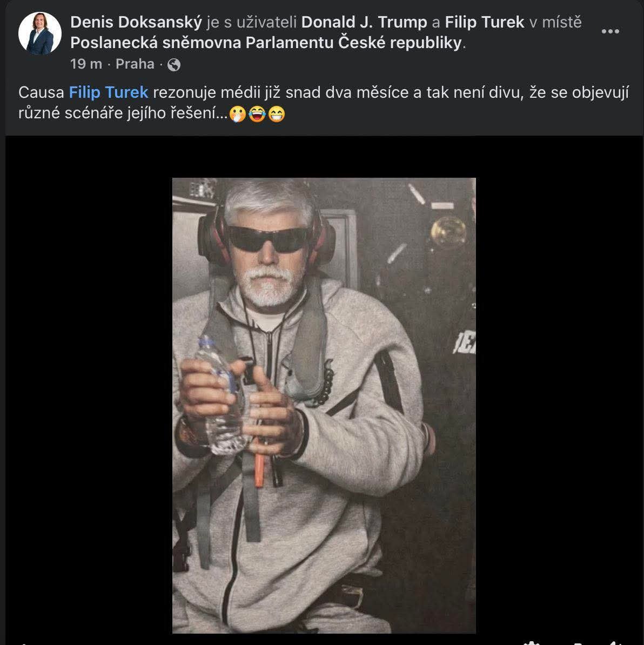Click the globe public audience icon
644x645 pixels.
(x=174, y=65)
